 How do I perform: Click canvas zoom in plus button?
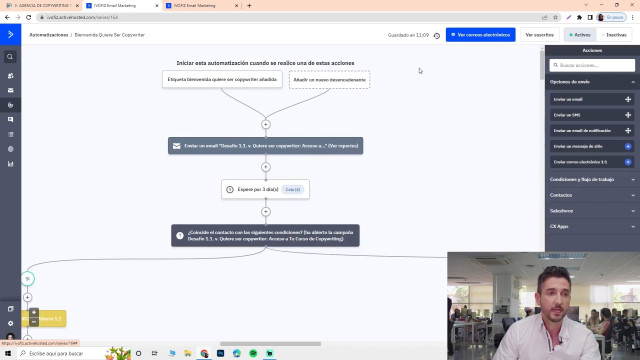tap(34, 313)
